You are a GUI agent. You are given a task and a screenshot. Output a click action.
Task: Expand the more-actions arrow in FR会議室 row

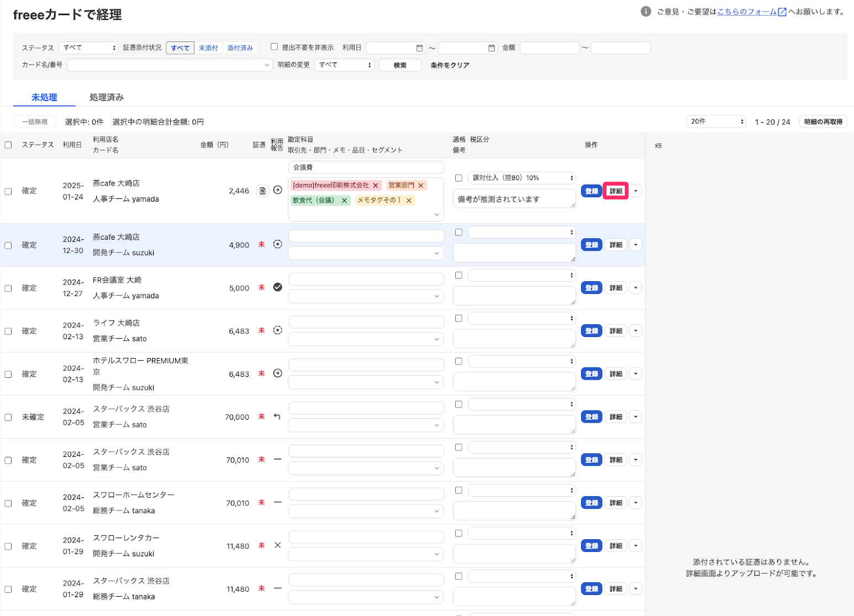point(636,288)
